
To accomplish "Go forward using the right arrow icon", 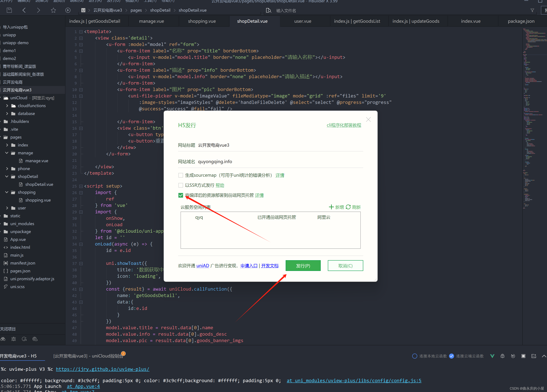I will click(39, 10).
